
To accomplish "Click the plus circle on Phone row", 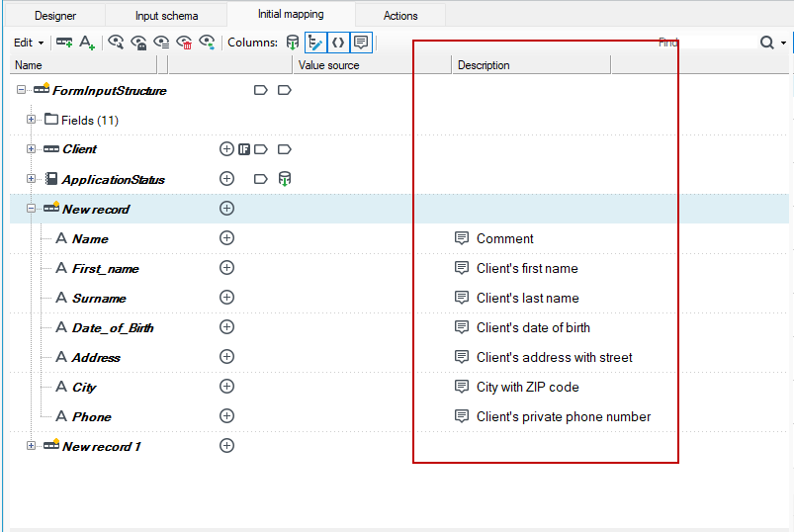I will tap(226, 415).
